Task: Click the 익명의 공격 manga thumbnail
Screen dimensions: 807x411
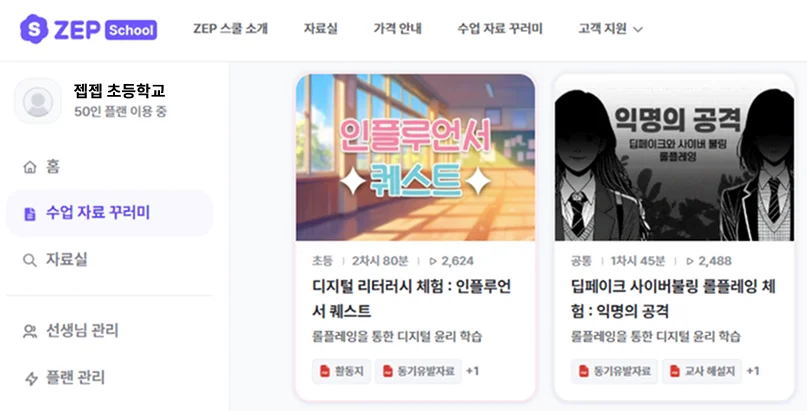Action: coord(674,157)
